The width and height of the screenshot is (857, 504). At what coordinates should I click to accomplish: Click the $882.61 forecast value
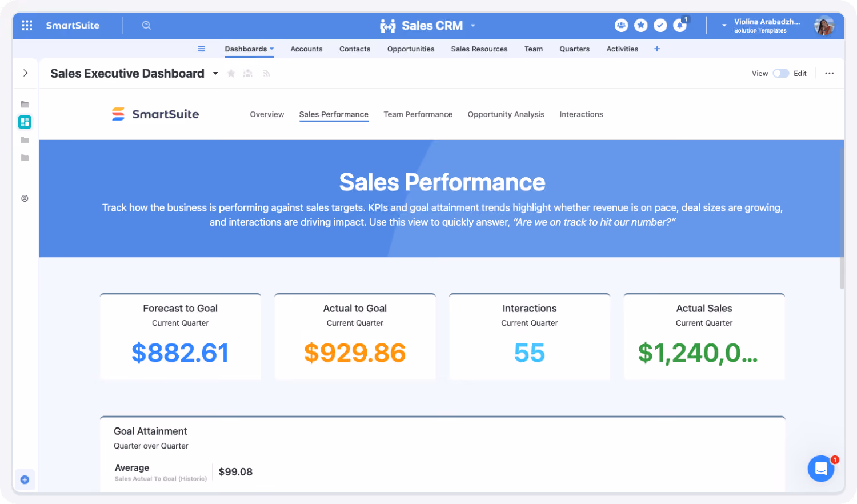(x=181, y=353)
